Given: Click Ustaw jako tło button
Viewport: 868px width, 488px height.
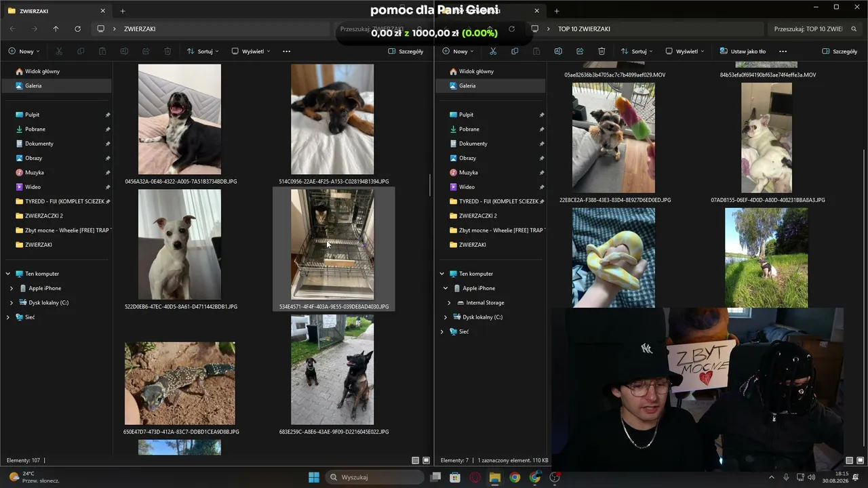Looking at the screenshot, I should click(x=743, y=52).
